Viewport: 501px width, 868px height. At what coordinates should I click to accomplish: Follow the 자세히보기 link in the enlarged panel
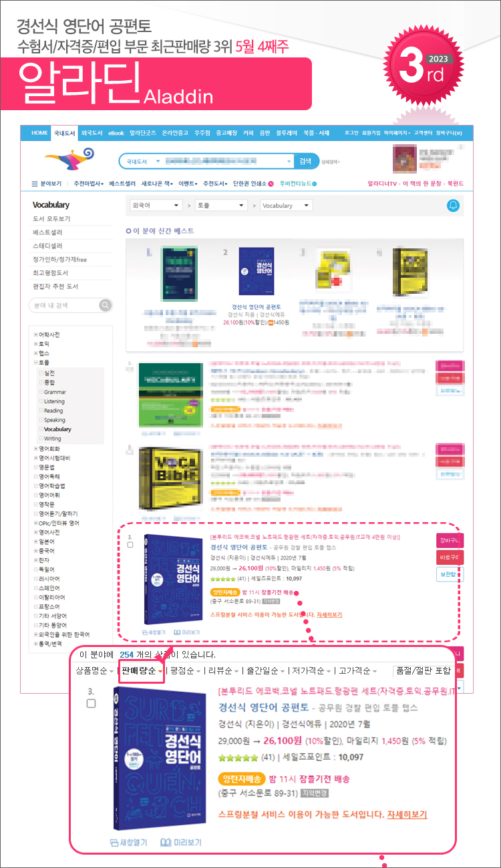407,815
